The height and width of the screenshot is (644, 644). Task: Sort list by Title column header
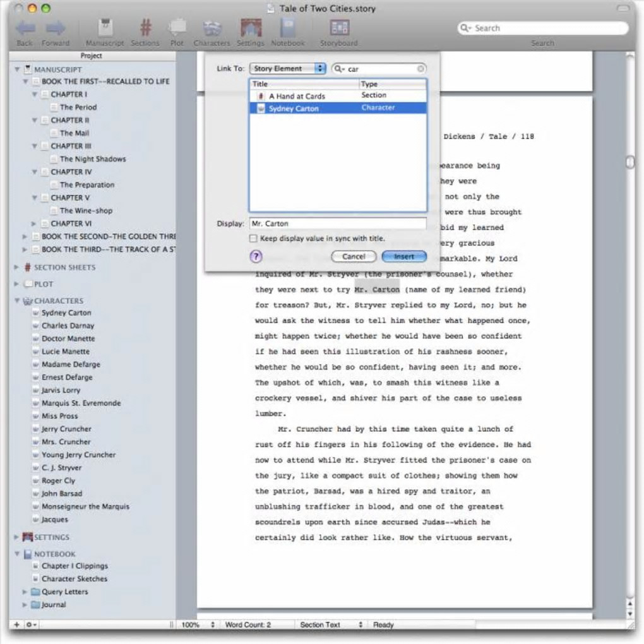[x=304, y=84]
